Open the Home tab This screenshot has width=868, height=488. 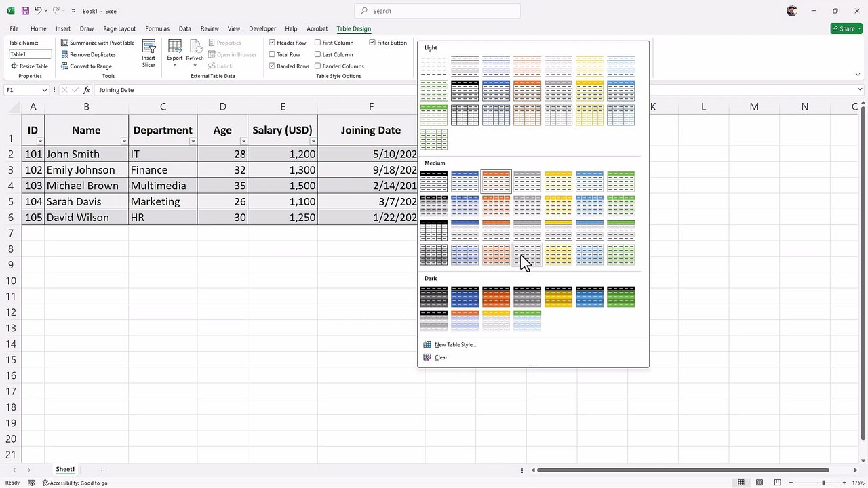point(38,28)
